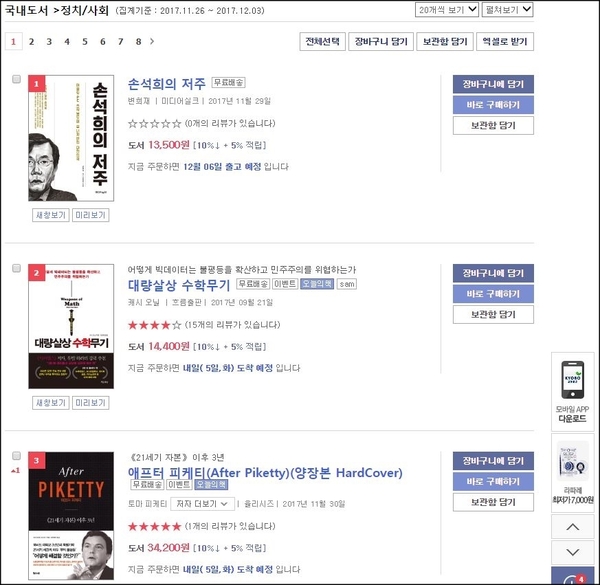Viewport: 600px width, 585px height.
Task: Open 손석희의 저주 cover thumbnail
Action: pyautogui.click(x=71, y=138)
